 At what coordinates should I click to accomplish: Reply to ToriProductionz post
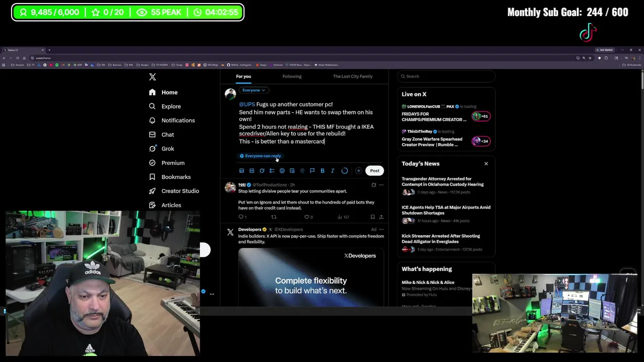242,217
